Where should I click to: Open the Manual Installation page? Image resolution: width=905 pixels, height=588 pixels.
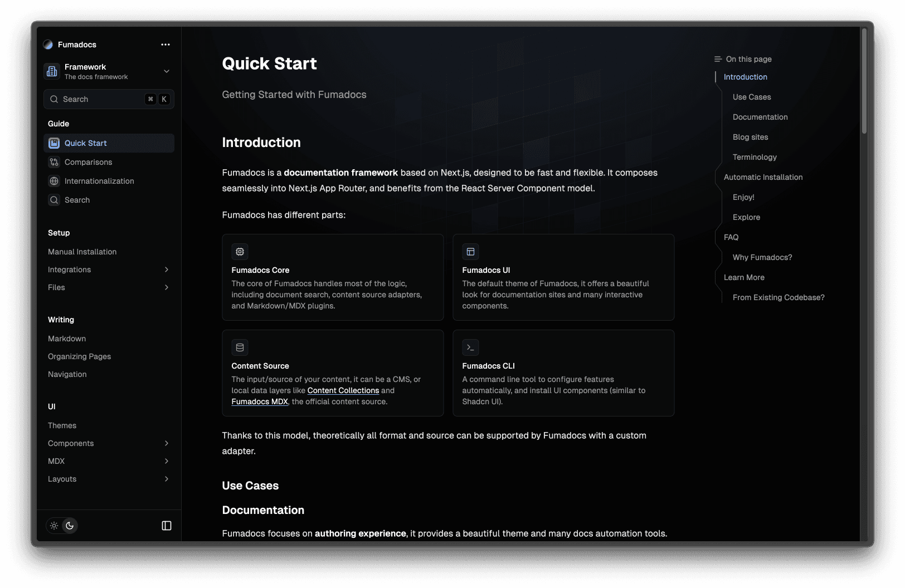pyautogui.click(x=82, y=252)
